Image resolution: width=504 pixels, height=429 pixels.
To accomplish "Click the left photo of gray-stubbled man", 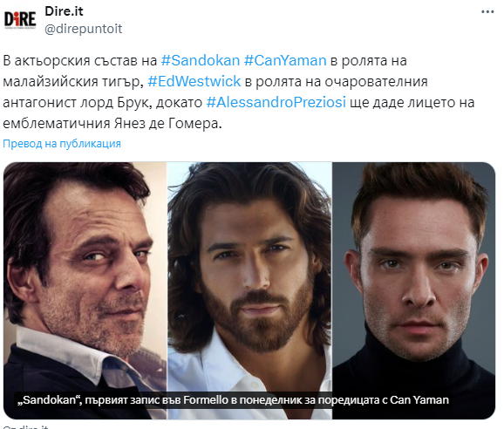I will click(x=85, y=276).
